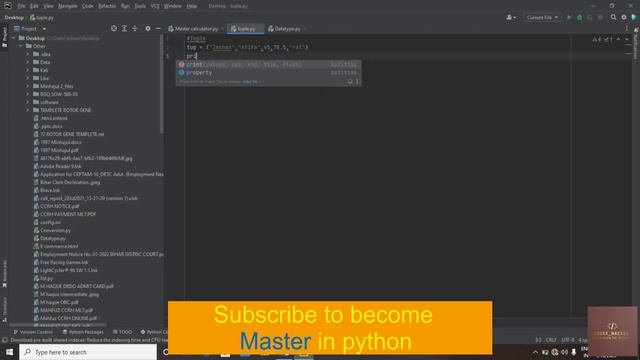Open the Python Packages tool window tab
The image size is (640, 360).
(x=83, y=332)
